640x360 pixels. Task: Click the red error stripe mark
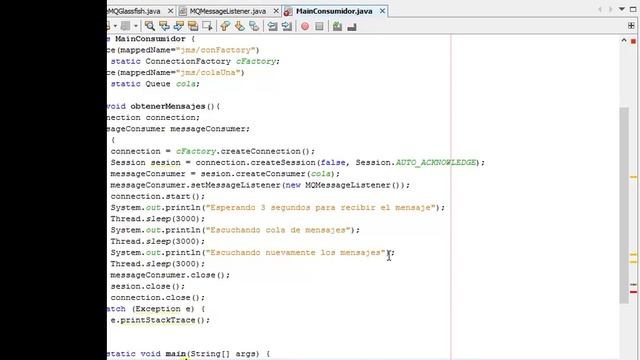pos(633,292)
